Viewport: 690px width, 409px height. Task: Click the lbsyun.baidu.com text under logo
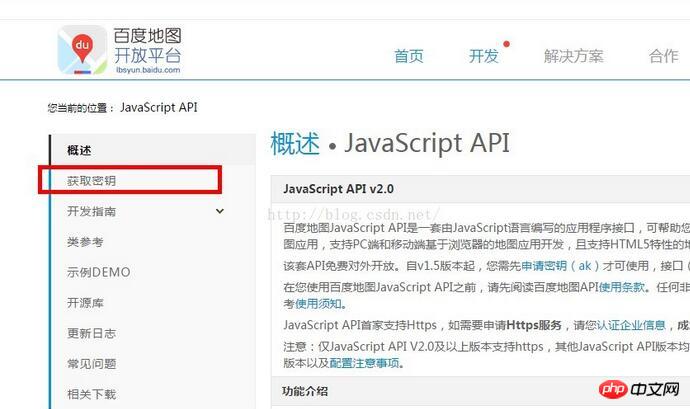pyautogui.click(x=148, y=70)
